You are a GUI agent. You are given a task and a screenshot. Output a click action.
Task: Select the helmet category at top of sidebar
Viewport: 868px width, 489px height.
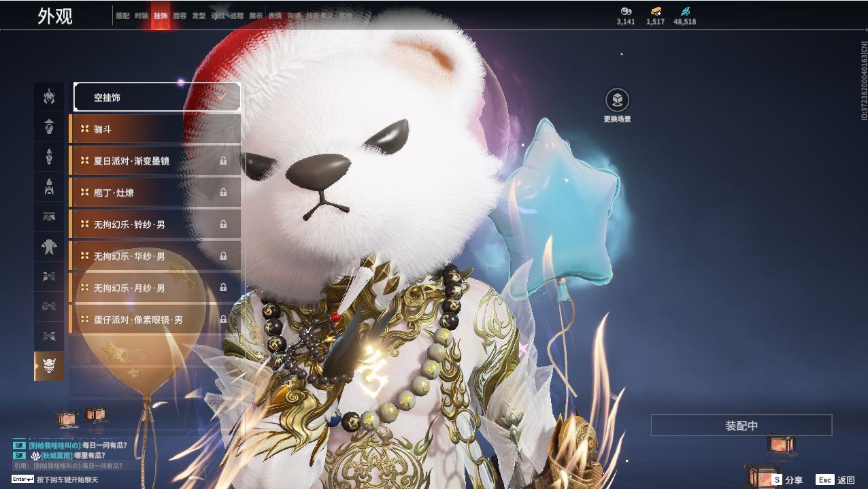(x=49, y=97)
